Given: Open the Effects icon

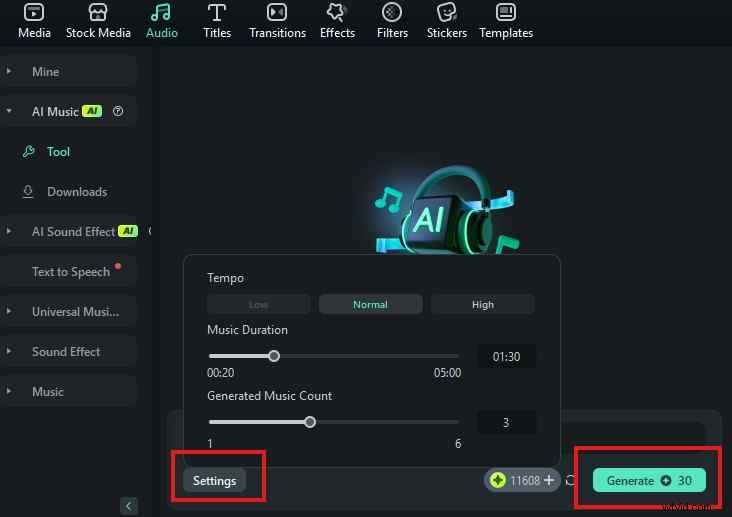Looking at the screenshot, I should [x=337, y=13].
